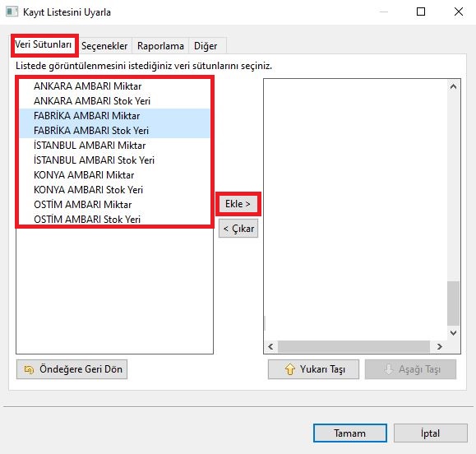476x454 pixels.
Task: Click the scroll-down arrow of right list
Action: [x=453, y=333]
